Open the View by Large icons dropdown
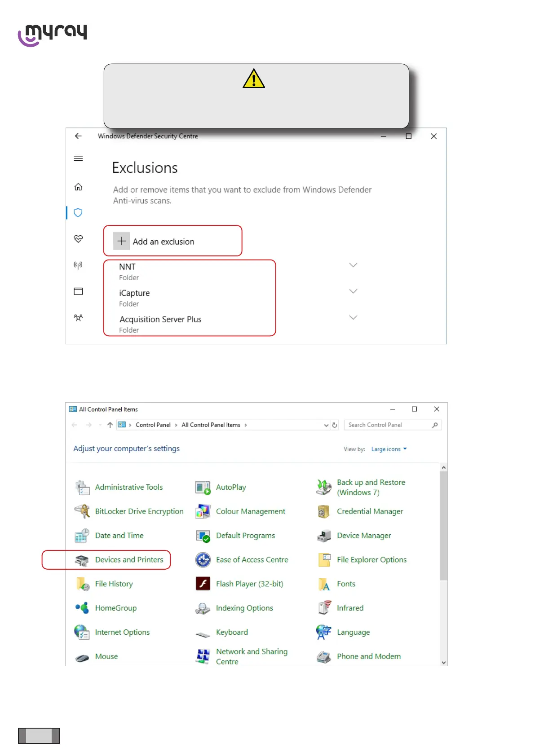Image resolution: width=535 pixels, height=756 pixels. click(389, 449)
